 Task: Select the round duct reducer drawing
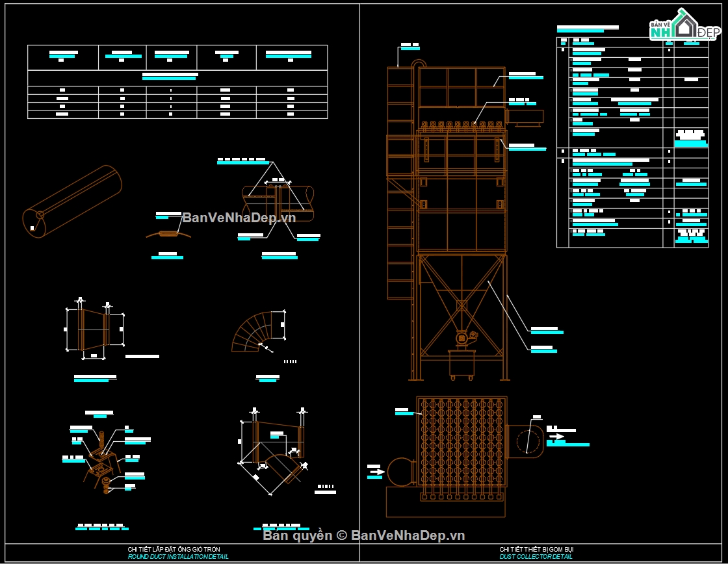pyautogui.click(x=94, y=329)
